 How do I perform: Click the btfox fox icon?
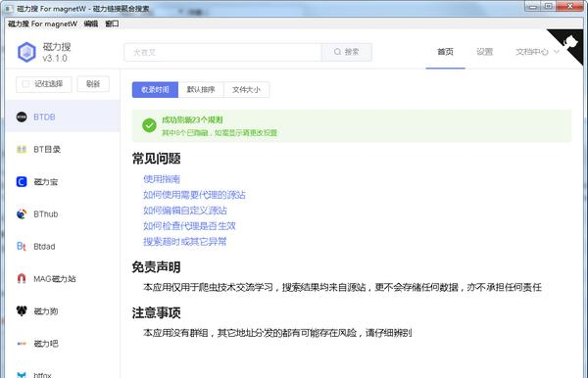(22, 375)
